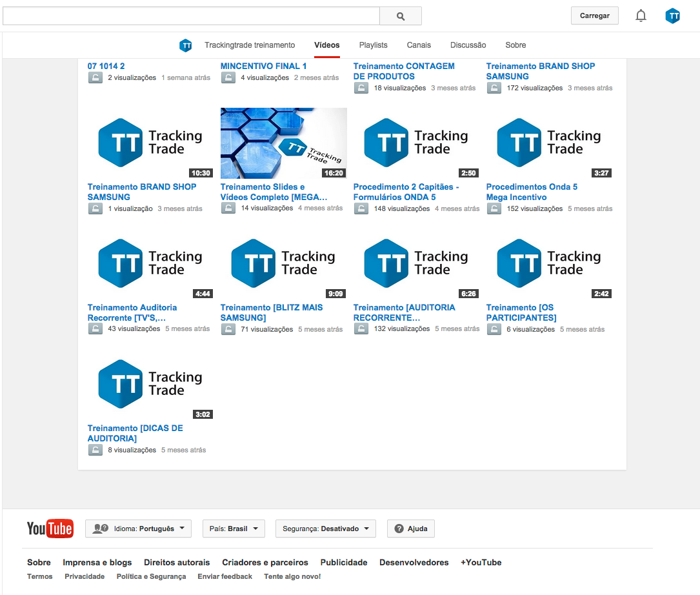Click the lock icon beside 152 visualizações
Viewport: 700px width, 595px height.
[494, 208]
